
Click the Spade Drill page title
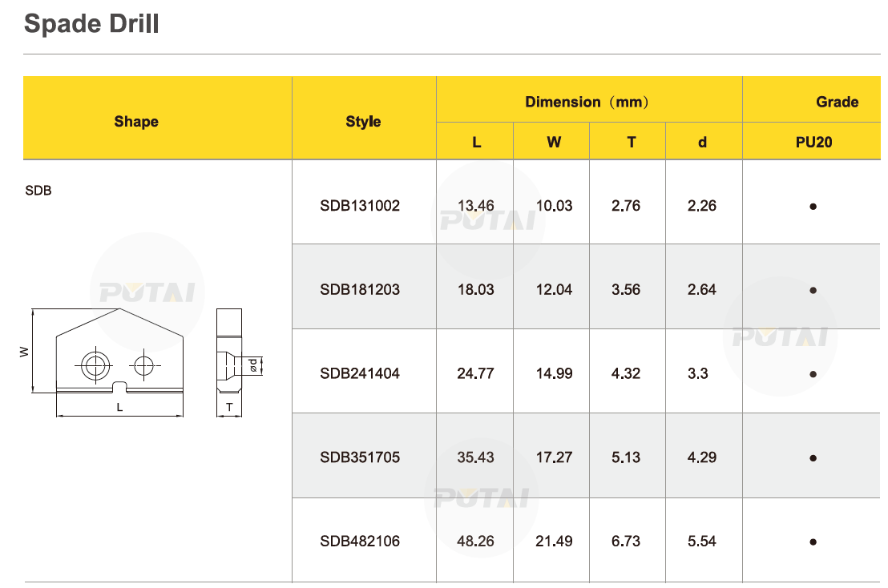(91, 24)
